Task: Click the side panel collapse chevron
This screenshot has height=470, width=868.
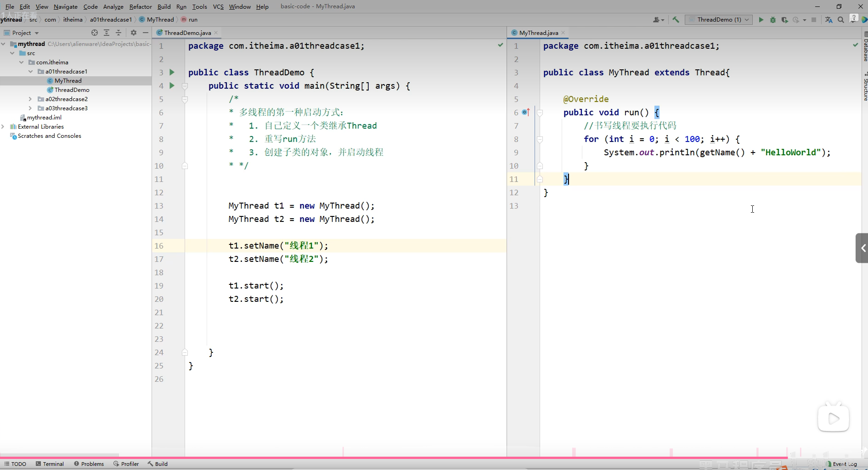Action: pos(862,248)
